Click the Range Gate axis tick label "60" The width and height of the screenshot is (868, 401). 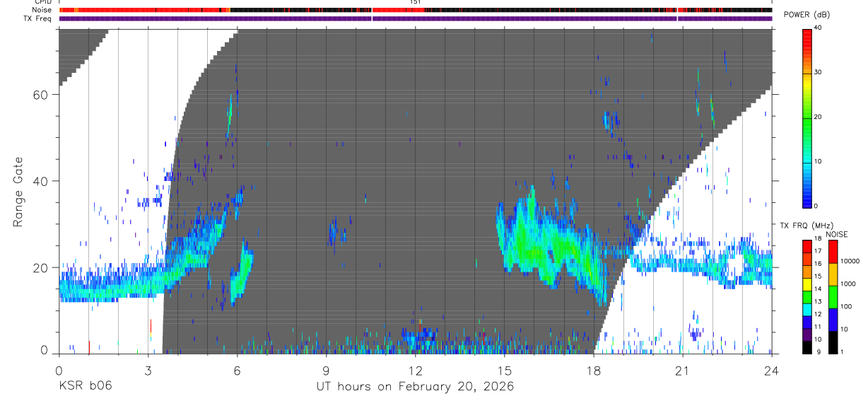pyautogui.click(x=42, y=95)
